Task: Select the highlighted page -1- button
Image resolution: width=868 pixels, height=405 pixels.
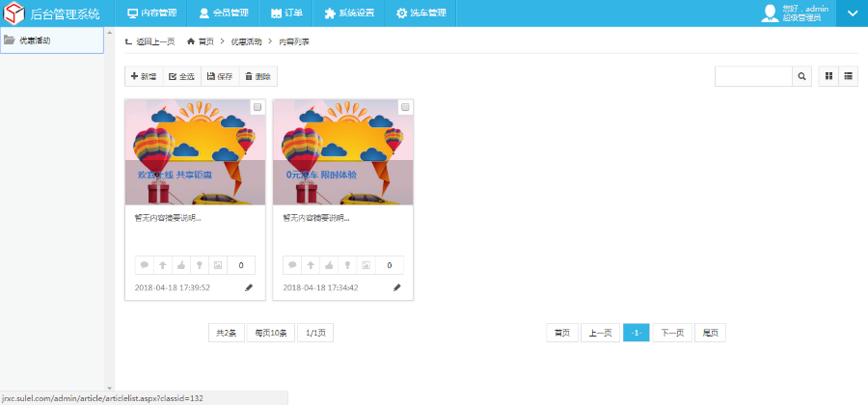Action: pyautogui.click(x=637, y=333)
